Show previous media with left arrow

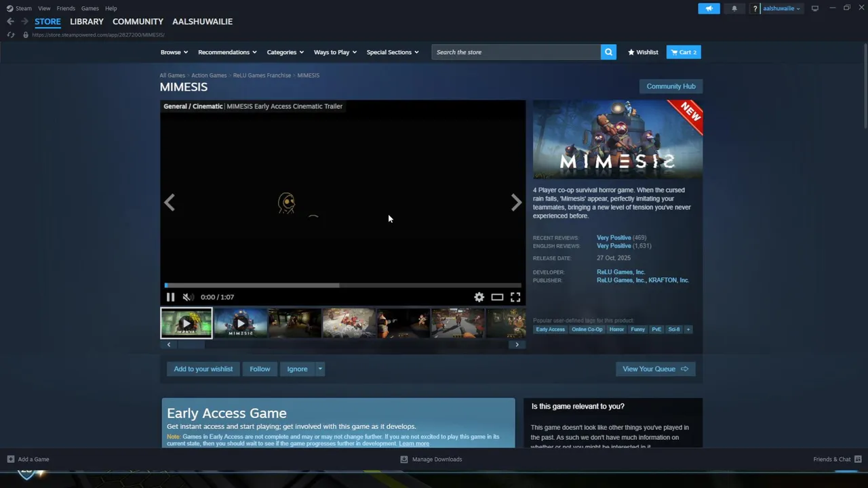170,202
